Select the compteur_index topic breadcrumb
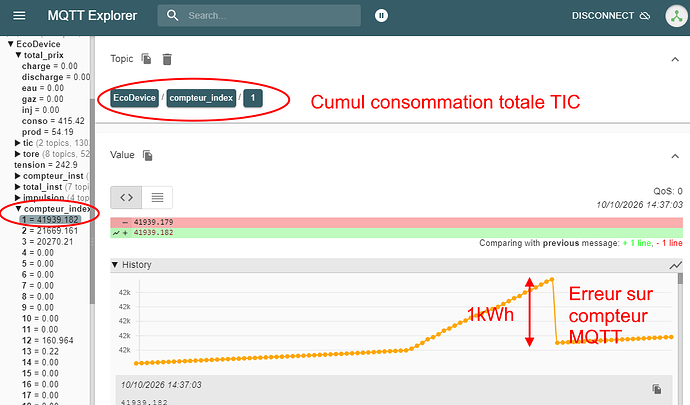The width and height of the screenshot is (690, 405). pyautogui.click(x=201, y=98)
